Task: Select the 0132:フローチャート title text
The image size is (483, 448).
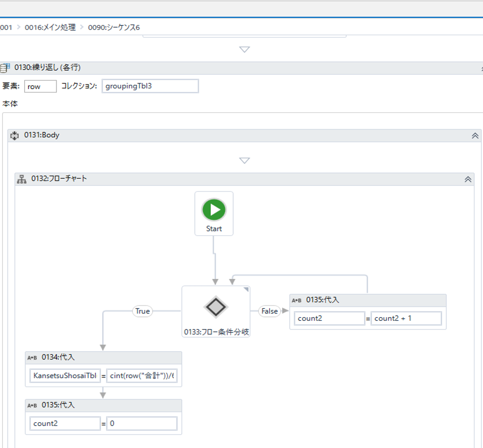Action: (59, 178)
